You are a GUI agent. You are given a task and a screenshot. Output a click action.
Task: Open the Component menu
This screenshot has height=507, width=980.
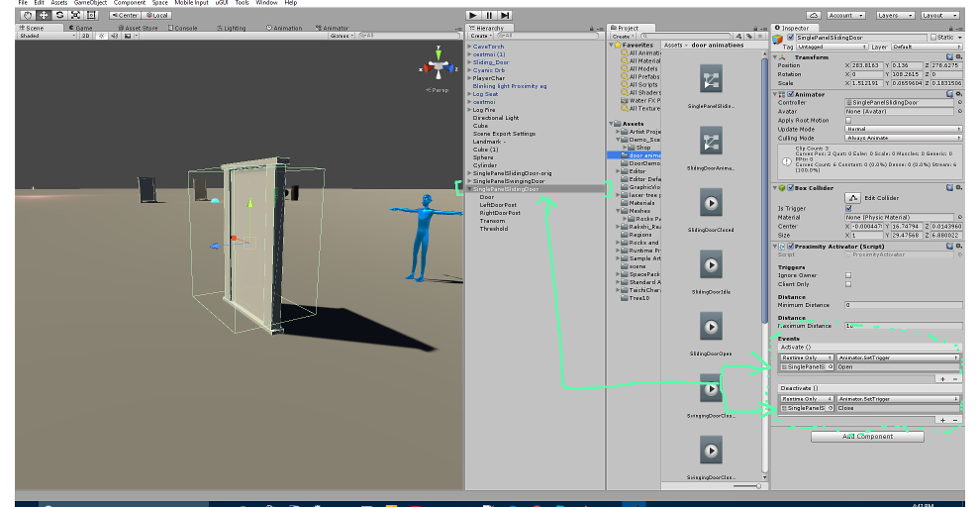pos(130,3)
